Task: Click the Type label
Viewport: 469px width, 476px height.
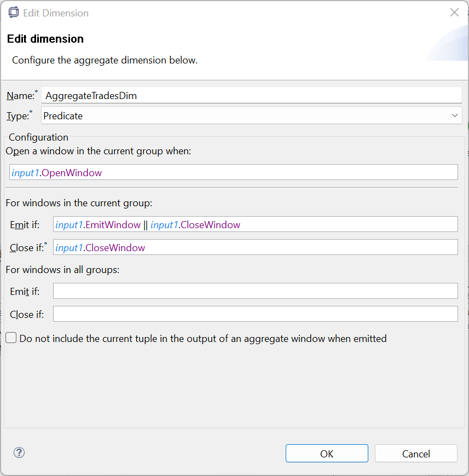Action: [18, 116]
